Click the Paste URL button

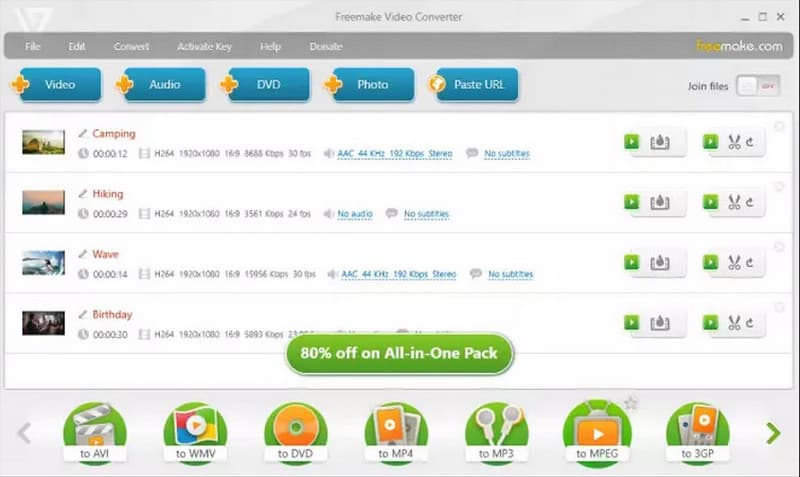(473, 85)
